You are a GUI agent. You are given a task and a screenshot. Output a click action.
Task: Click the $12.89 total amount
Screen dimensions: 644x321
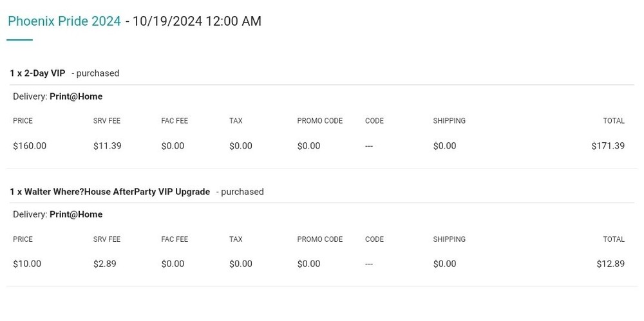tap(610, 264)
